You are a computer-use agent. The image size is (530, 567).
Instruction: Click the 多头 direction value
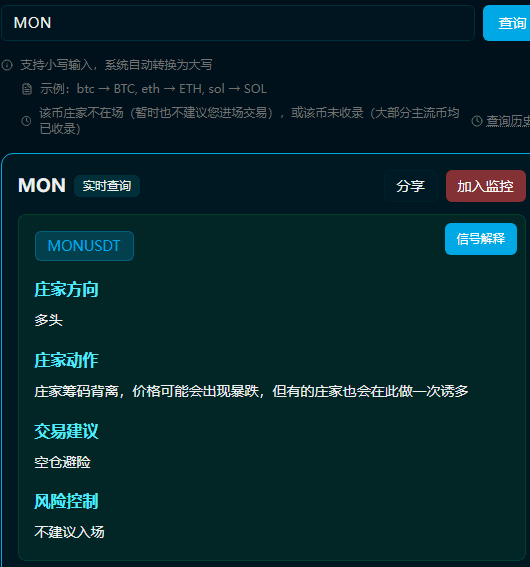coord(48,320)
